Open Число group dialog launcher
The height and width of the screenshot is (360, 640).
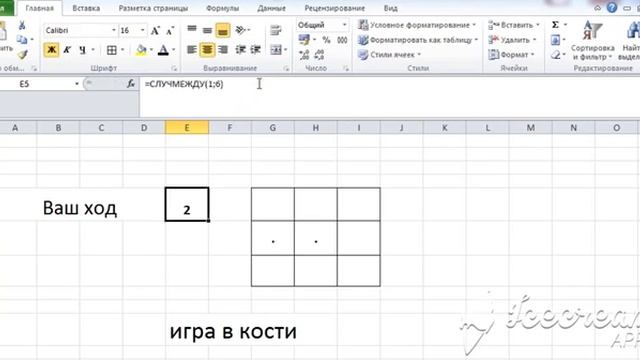[346, 69]
